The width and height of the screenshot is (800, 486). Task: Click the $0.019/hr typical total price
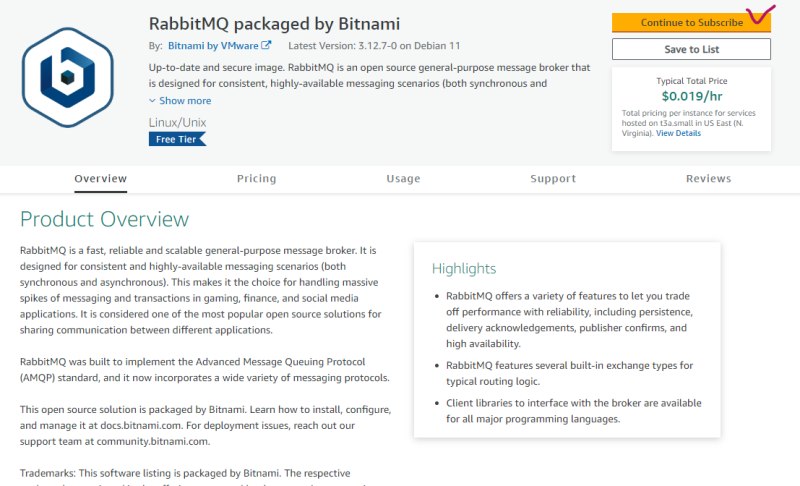point(691,98)
